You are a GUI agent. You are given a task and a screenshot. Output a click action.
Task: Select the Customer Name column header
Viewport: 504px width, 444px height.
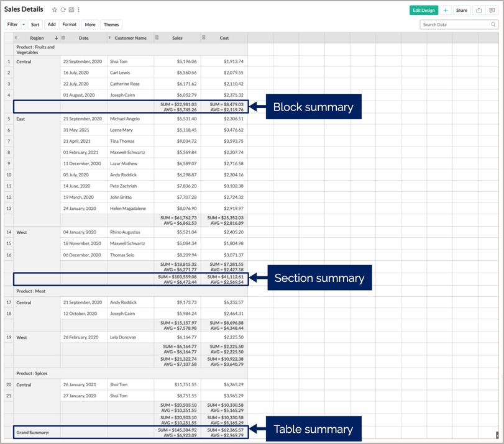131,38
